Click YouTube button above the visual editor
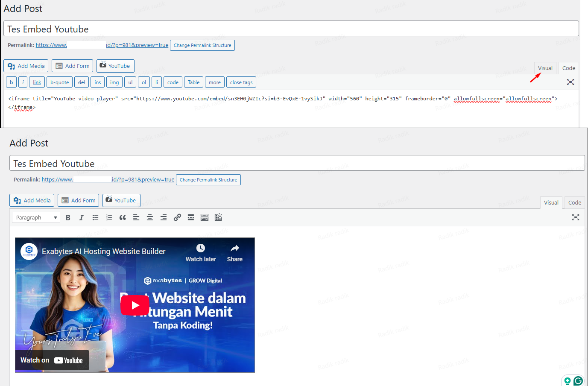The height and width of the screenshot is (386, 588). click(121, 200)
